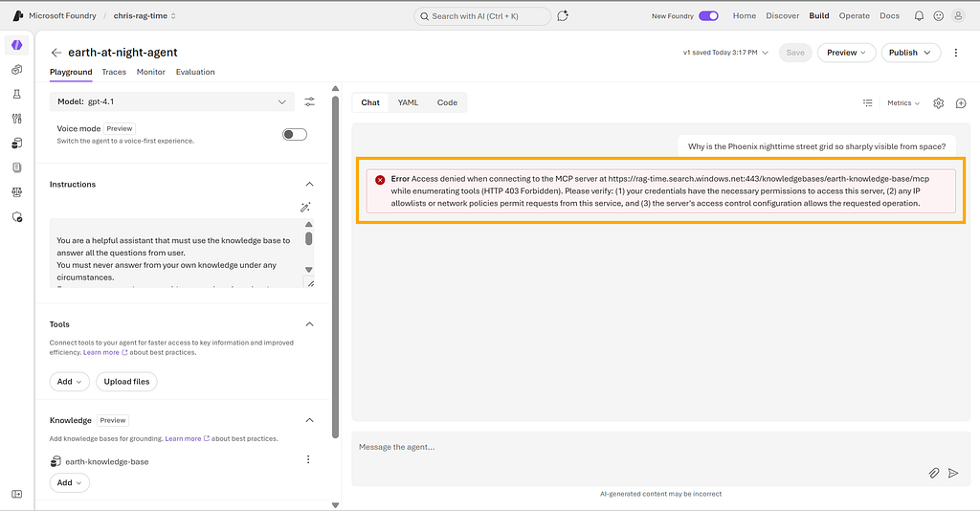Go to Home in top navigation

click(x=745, y=15)
